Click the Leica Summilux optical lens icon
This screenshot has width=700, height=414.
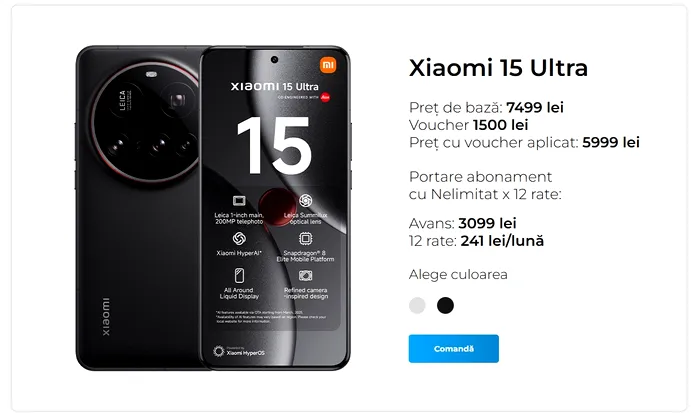305,201
